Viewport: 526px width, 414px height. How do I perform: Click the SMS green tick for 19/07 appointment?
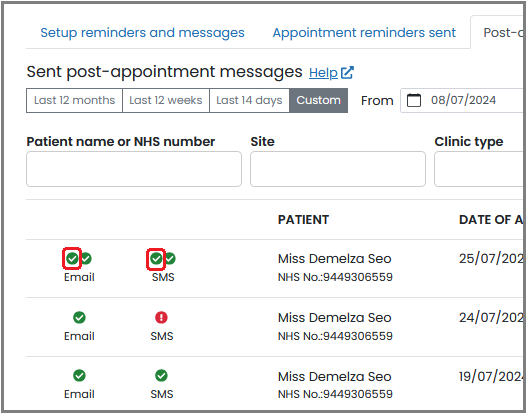tap(161, 375)
